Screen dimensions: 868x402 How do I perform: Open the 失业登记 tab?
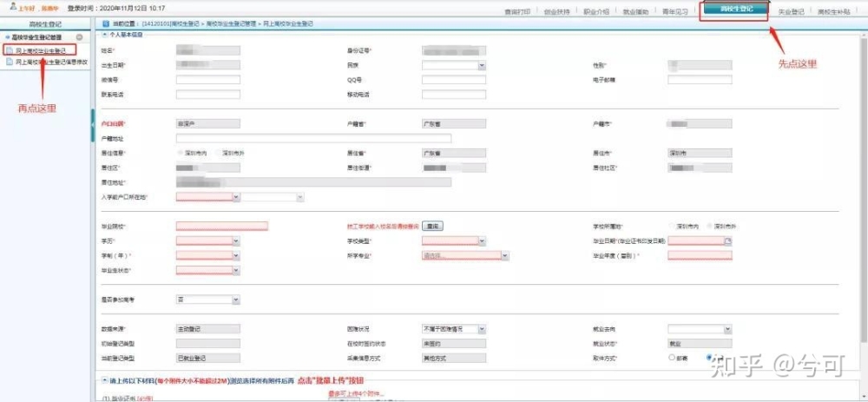(791, 11)
